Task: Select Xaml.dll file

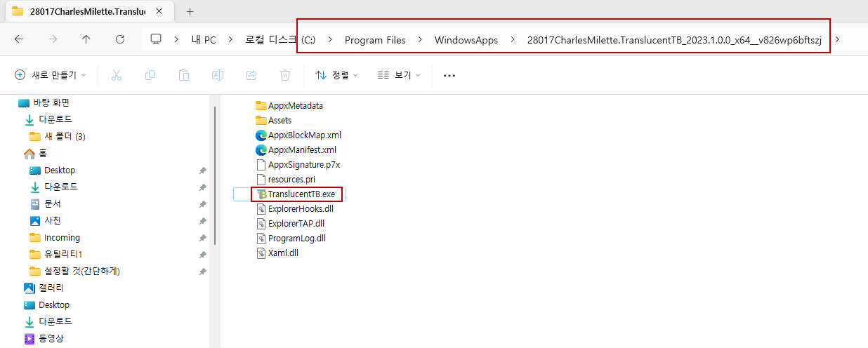Action: [x=277, y=253]
